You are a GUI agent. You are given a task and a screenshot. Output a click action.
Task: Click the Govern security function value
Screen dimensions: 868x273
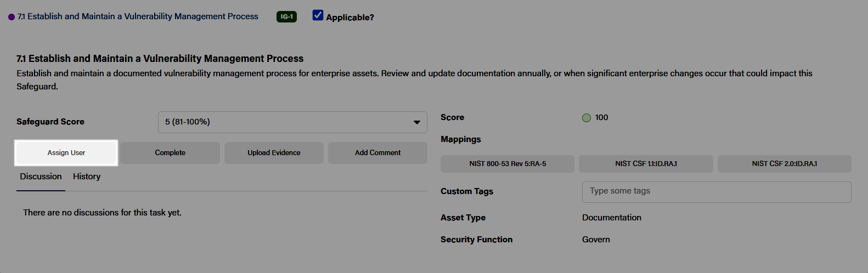click(596, 240)
